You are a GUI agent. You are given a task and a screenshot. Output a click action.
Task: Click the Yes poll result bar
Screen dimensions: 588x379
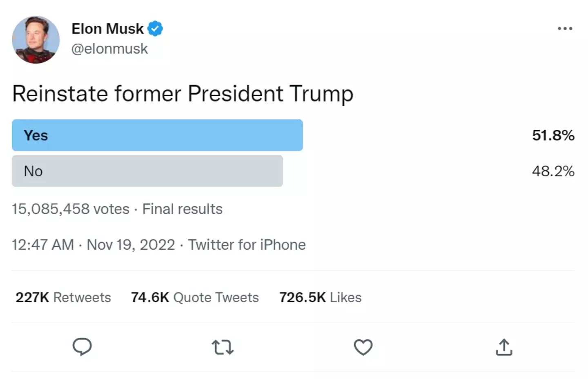157,135
